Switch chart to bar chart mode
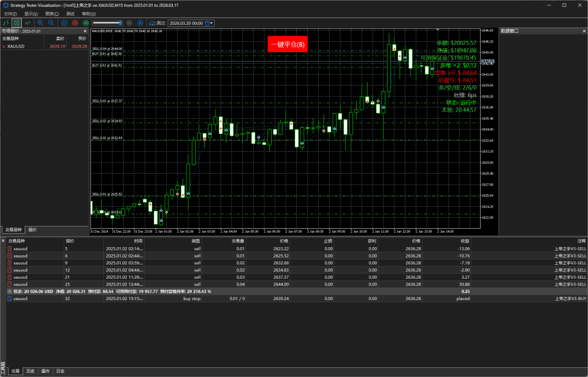588x377 pixels. [x=5, y=23]
